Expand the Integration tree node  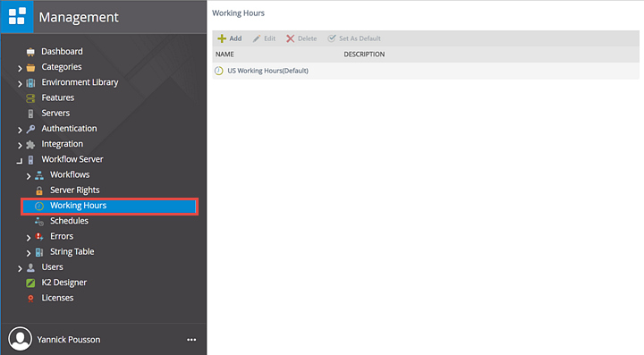(20, 145)
